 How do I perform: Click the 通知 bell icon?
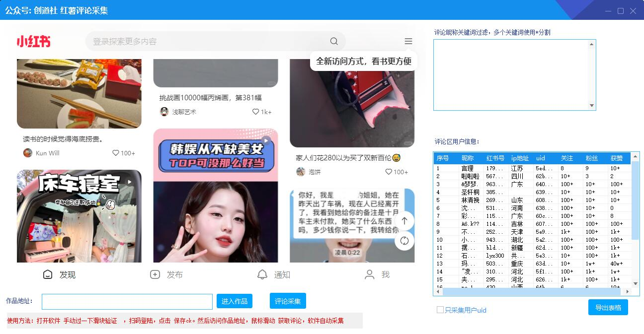point(263,274)
